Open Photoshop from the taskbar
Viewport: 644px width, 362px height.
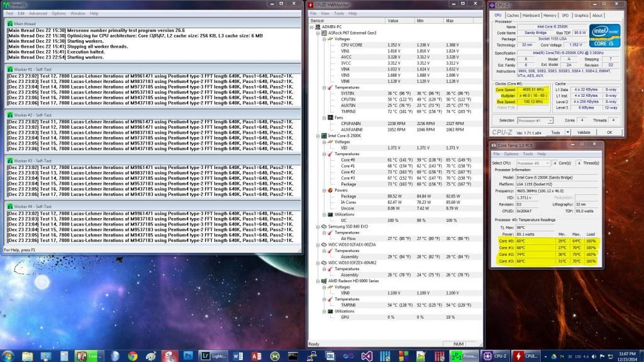click(188, 356)
